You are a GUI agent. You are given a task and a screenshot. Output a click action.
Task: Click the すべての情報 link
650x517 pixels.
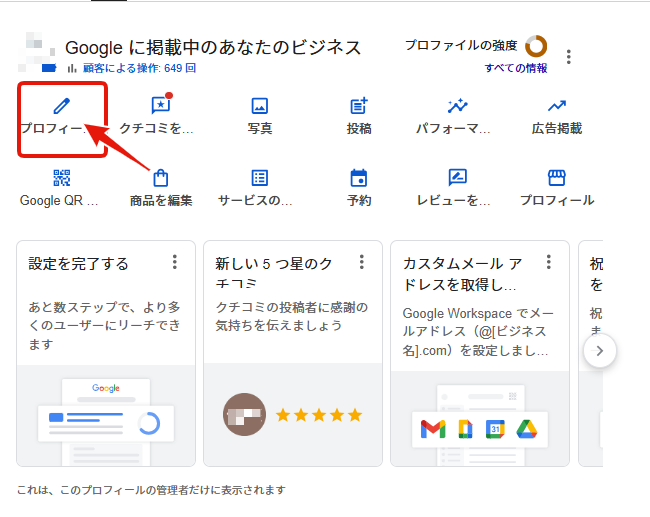pos(516,68)
